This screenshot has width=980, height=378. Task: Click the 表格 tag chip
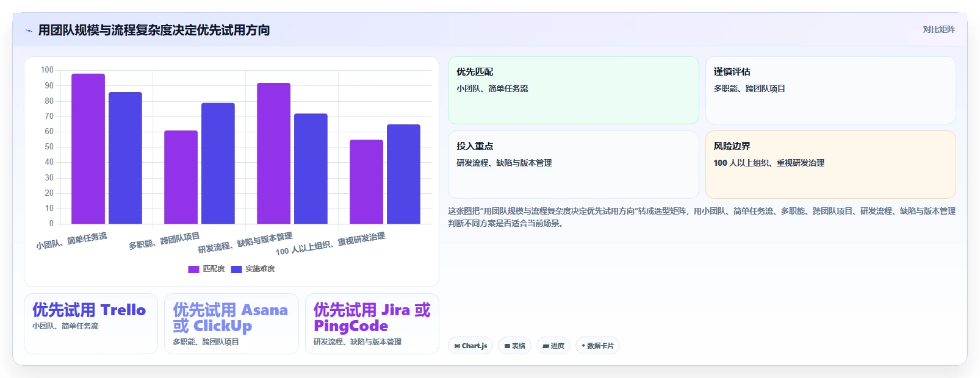(x=514, y=346)
